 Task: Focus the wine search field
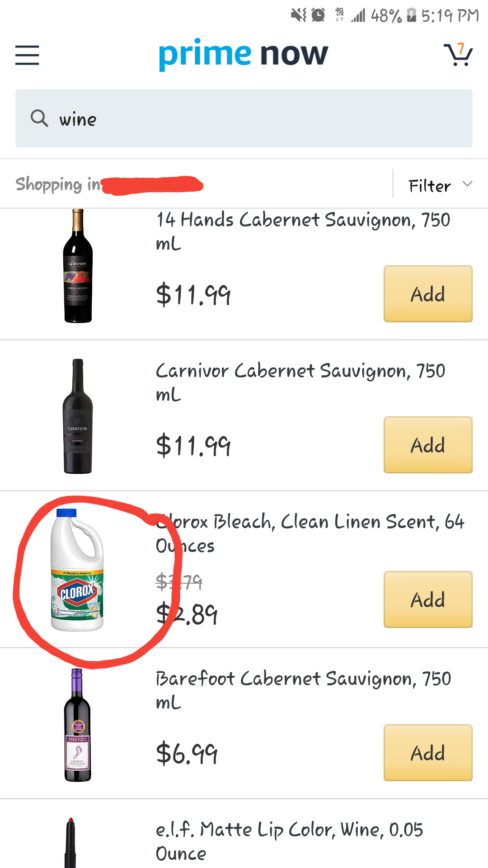(262, 118)
